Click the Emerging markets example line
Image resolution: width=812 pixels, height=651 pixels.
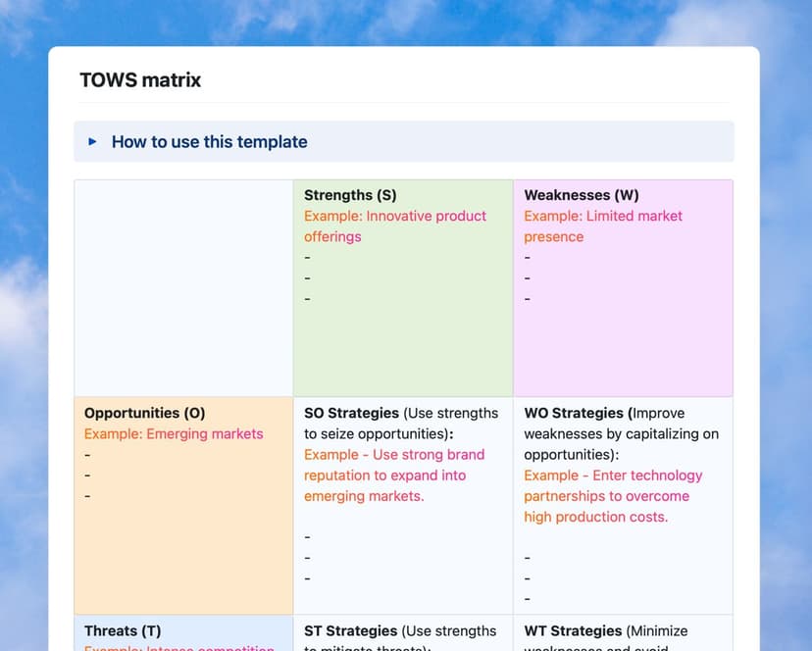click(x=174, y=433)
